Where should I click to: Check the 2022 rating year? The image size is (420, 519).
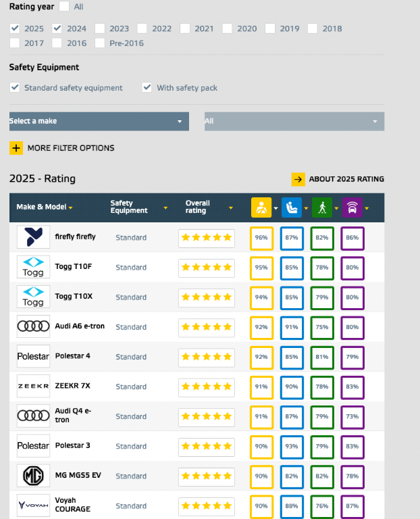pos(142,28)
